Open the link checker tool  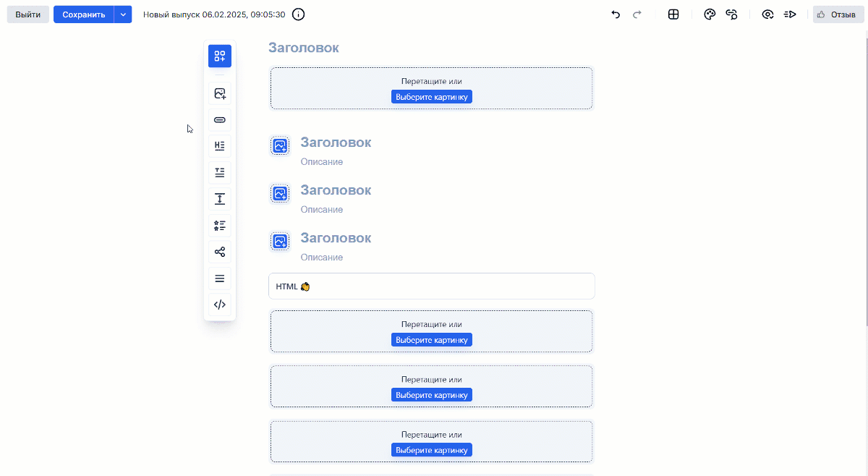[x=731, y=14]
